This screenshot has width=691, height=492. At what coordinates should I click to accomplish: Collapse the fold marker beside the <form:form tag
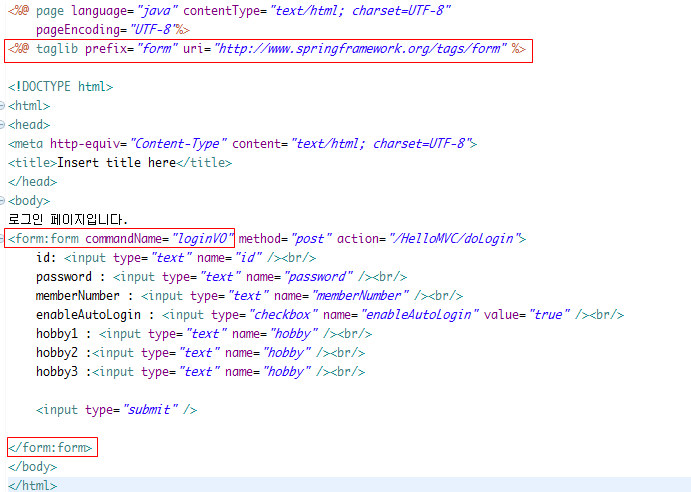(2, 239)
